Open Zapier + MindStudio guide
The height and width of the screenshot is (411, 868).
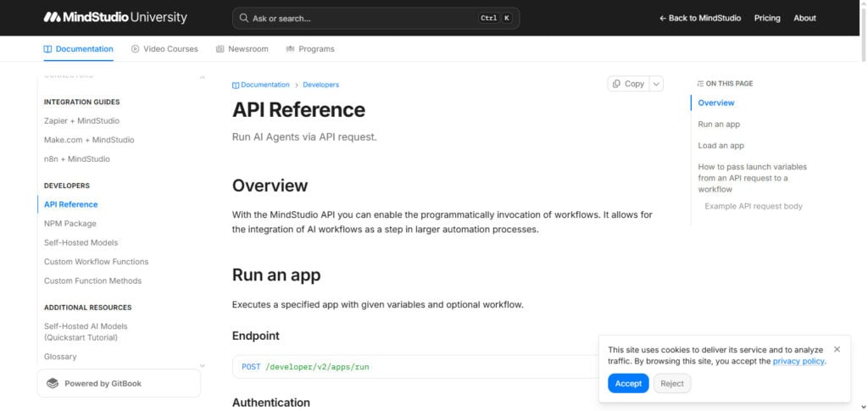click(x=81, y=120)
